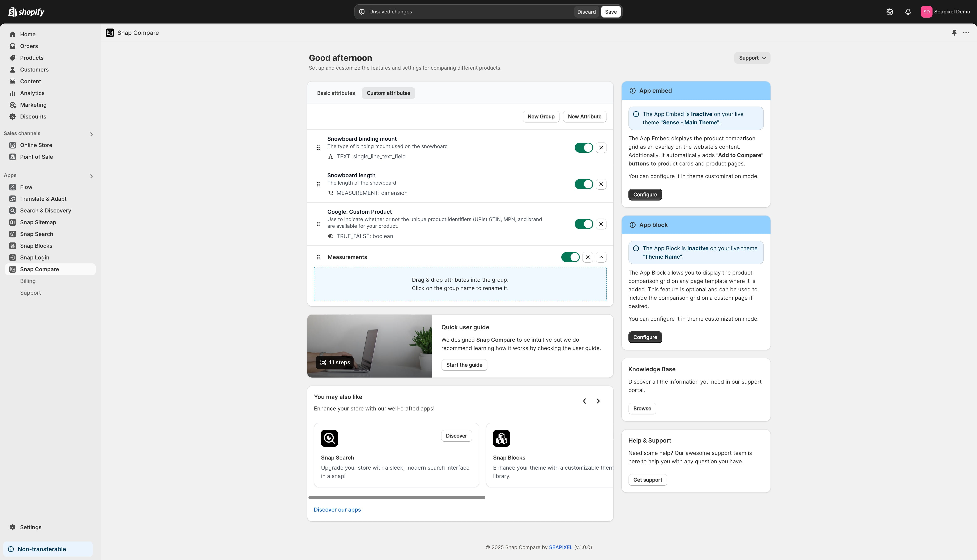Open the Discover our apps link
This screenshot has height=560, width=977.
pyautogui.click(x=337, y=509)
